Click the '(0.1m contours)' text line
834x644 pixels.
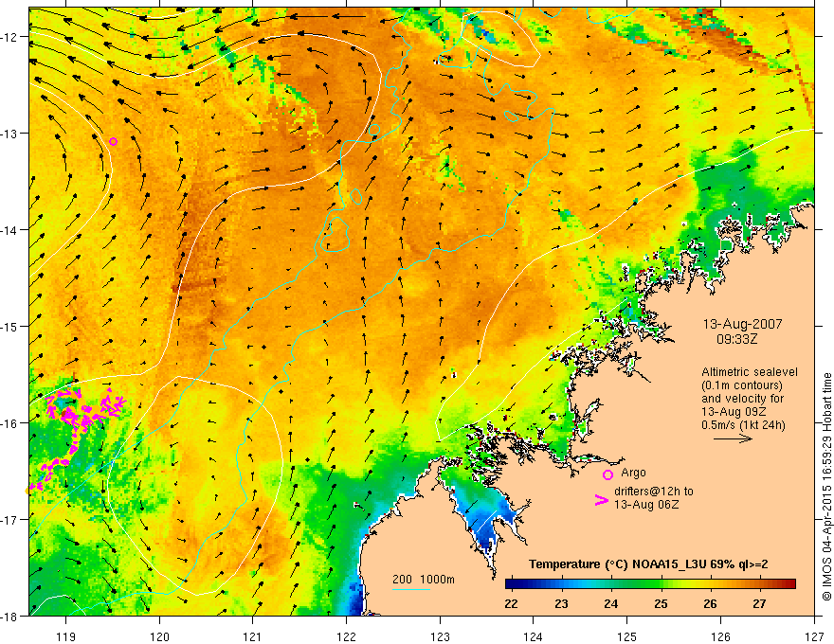click(x=741, y=385)
